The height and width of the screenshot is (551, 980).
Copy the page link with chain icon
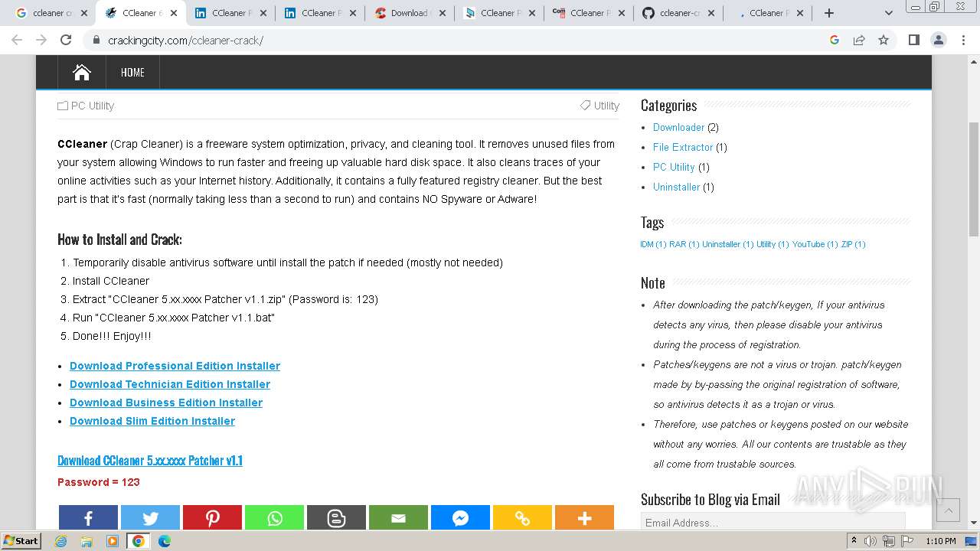click(x=522, y=518)
